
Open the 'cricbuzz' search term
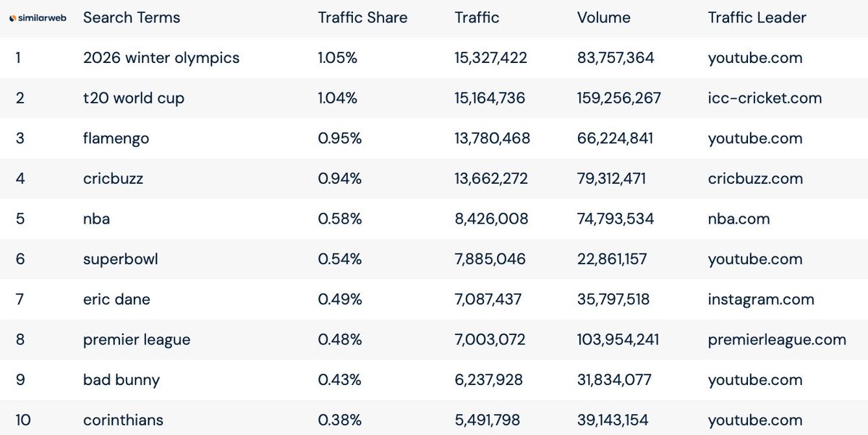click(x=113, y=179)
